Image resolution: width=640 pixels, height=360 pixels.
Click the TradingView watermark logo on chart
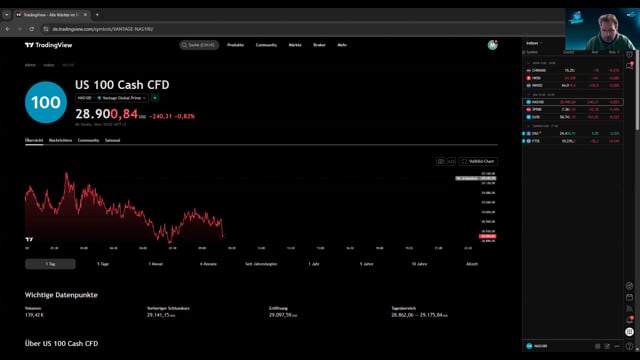click(29, 239)
